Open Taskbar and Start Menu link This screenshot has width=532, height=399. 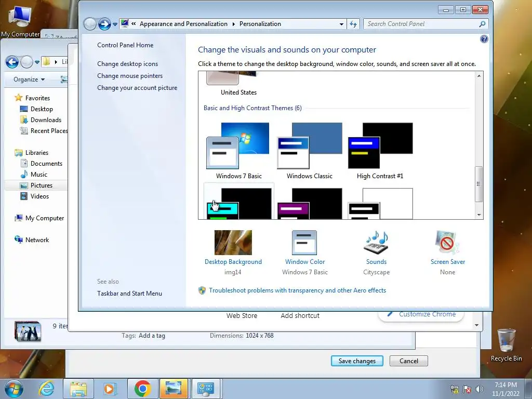point(129,294)
